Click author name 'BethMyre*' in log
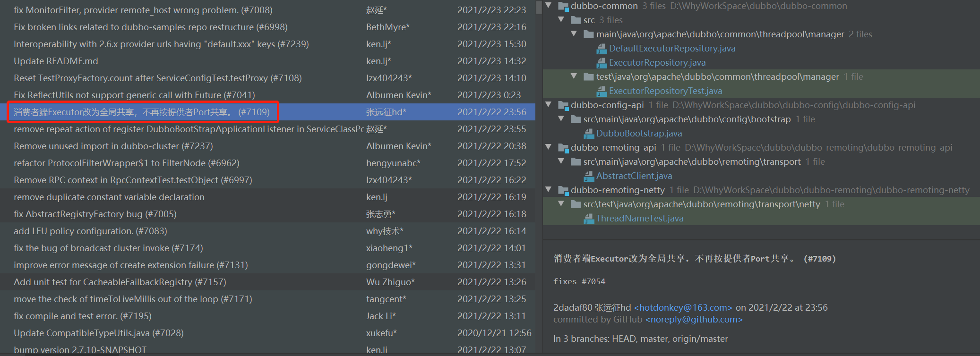 point(387,27)
